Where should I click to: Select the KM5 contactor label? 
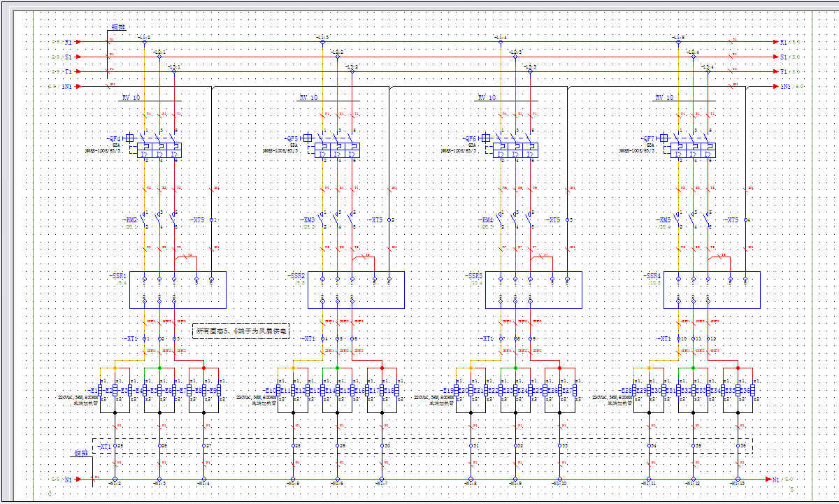[663, 220]
